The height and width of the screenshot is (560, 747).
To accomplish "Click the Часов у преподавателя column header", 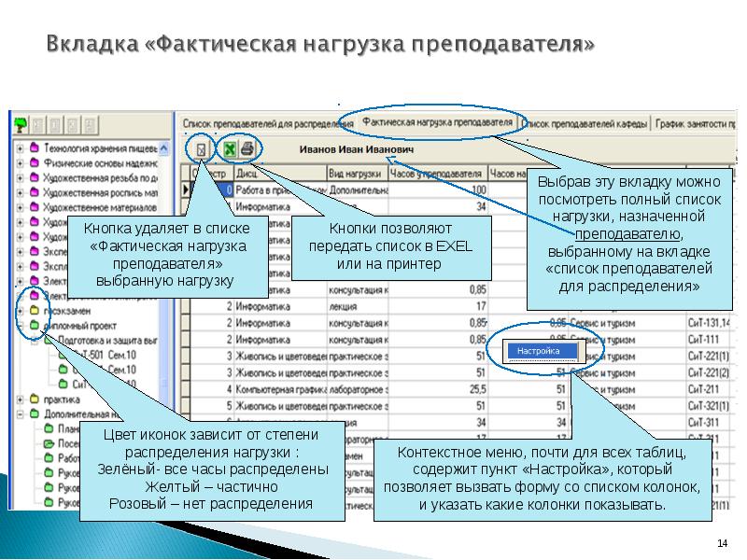I will pos(436,174).
